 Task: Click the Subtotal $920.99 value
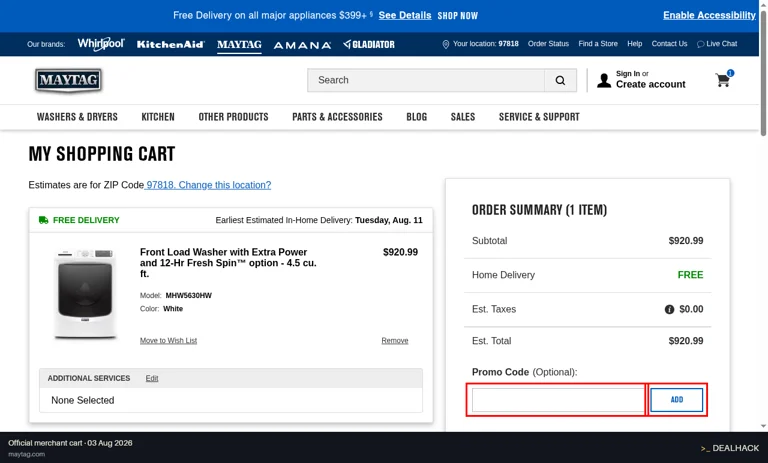click(686, 241)
